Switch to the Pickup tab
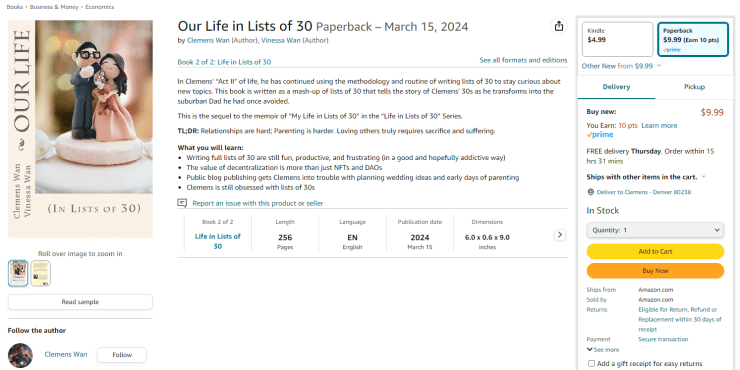 click(x=694, y=87)
